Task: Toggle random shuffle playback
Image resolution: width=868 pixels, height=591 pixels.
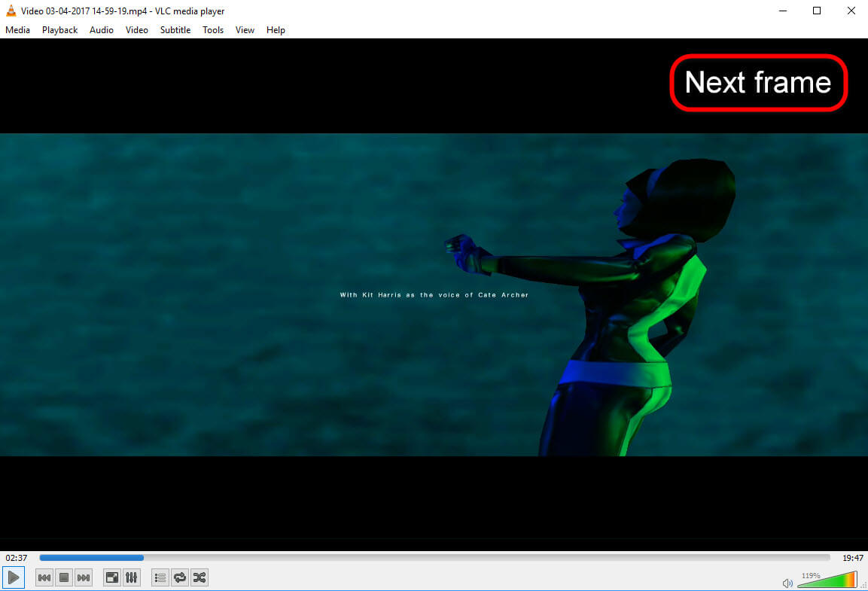Action: (x=199, y=577)
